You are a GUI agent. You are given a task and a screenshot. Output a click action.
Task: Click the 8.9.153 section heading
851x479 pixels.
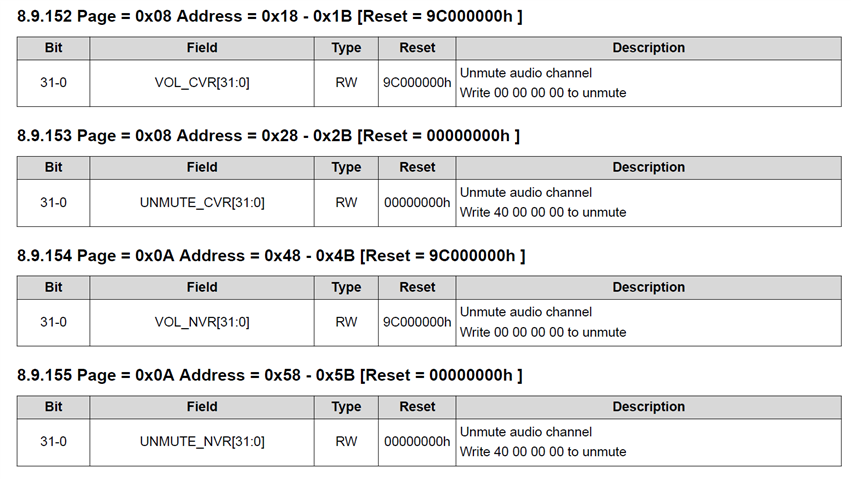[x=268, y=136]
